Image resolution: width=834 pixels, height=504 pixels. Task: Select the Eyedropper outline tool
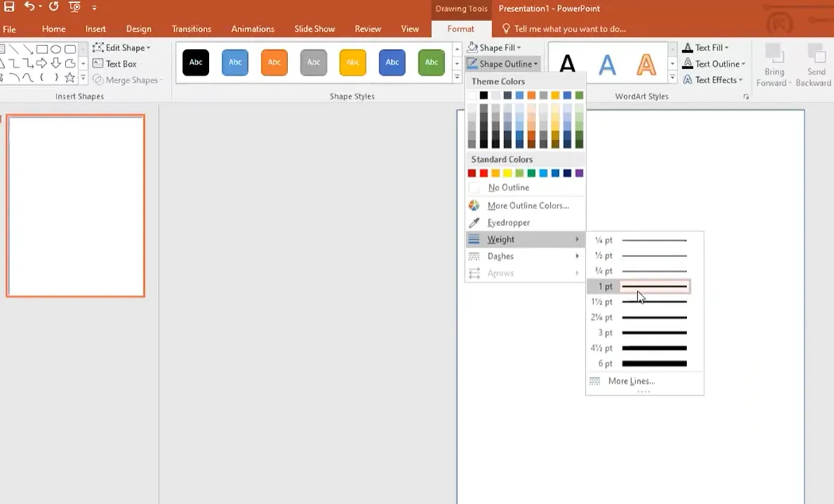pos(508,223)
